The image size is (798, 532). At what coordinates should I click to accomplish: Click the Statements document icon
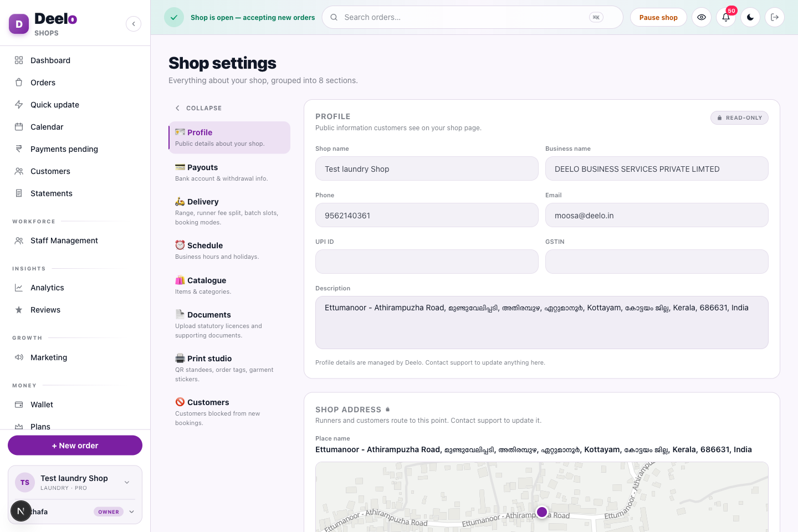coord(19,193)
